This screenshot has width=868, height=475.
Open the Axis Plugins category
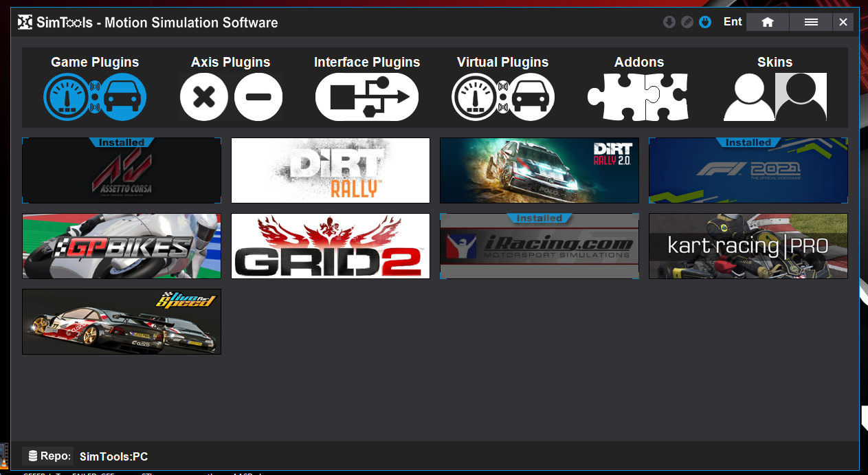click(231, 88)
